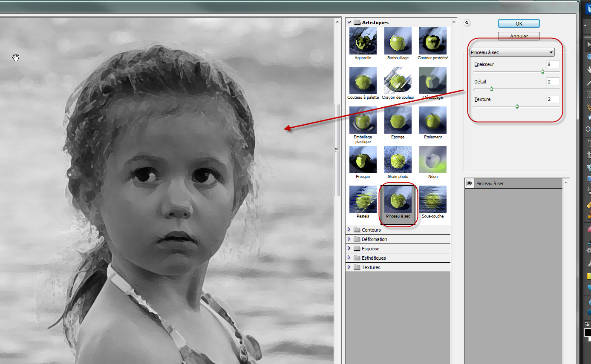
Task: Expand the Esthétiques filter folder
Action: (349, 258)
